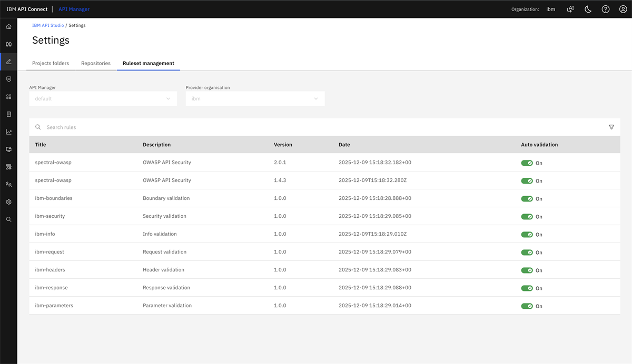Image resolution: width=632 pixels, height=364 pixels.
Task: Switch to Repositories tab
Action: [x=96, y=63]
